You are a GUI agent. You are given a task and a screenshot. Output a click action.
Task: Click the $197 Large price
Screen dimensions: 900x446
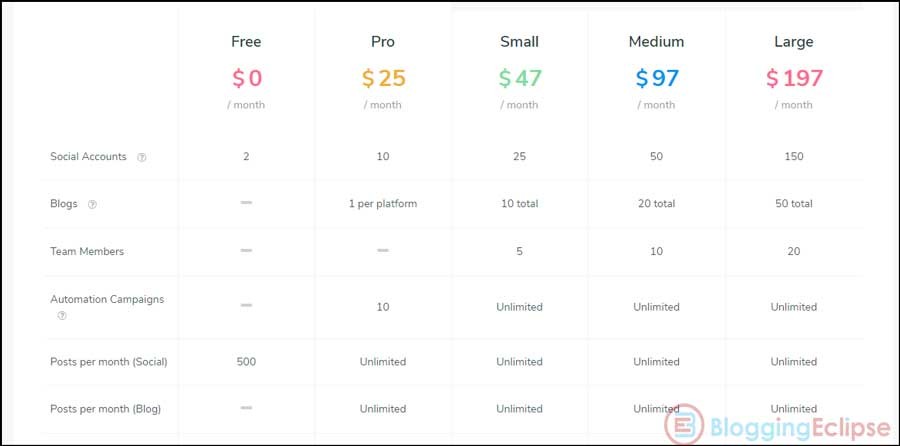click(794, 78)
